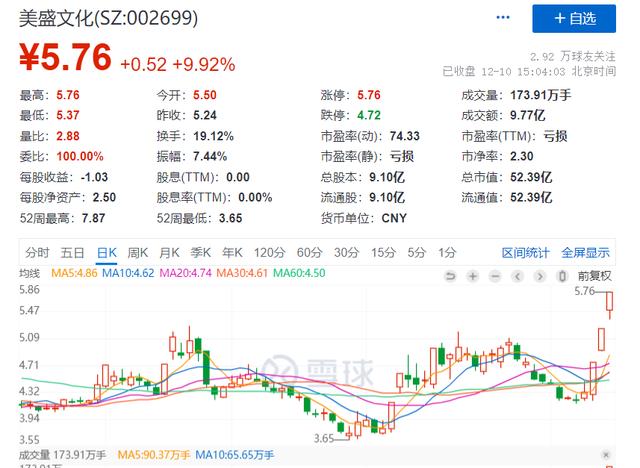Click the 振幅 value 7.44%

tap(210, 157)
